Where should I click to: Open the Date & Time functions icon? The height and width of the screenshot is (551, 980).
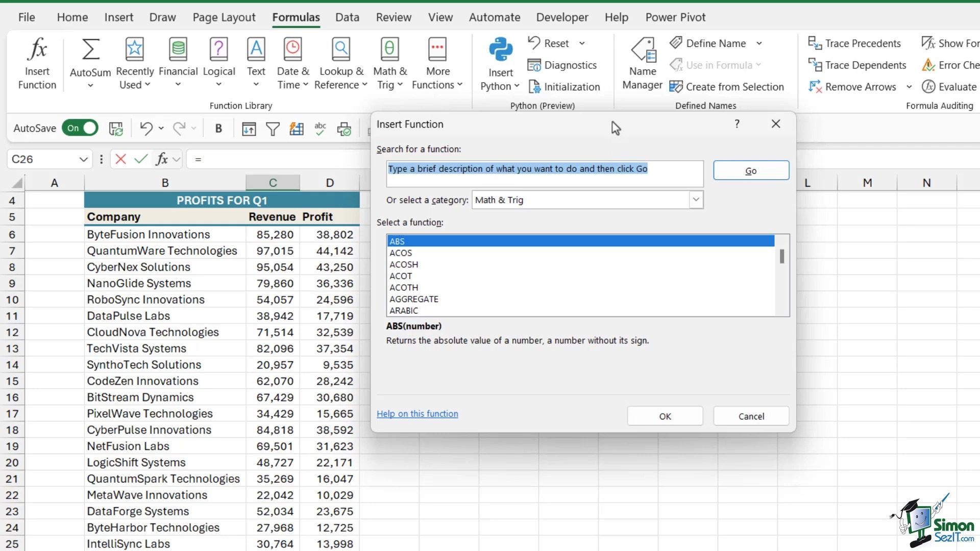click(x=293, y=49)
